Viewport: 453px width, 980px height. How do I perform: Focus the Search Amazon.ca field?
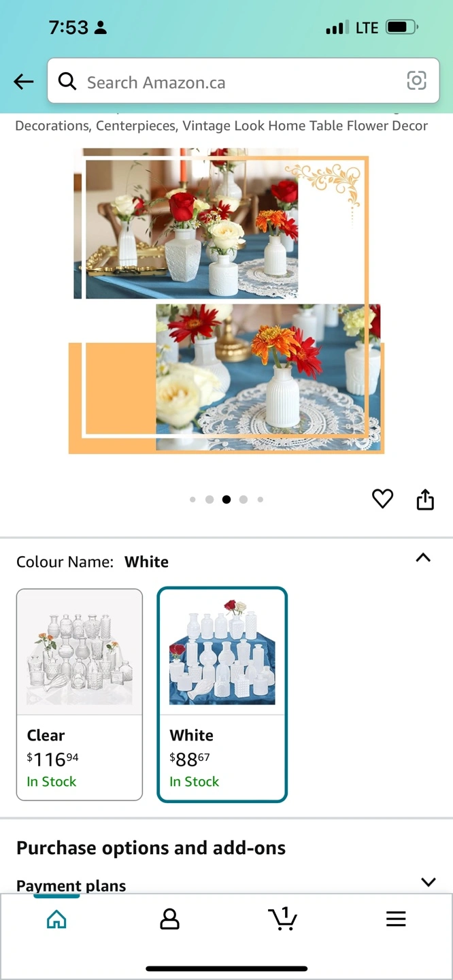243,82
